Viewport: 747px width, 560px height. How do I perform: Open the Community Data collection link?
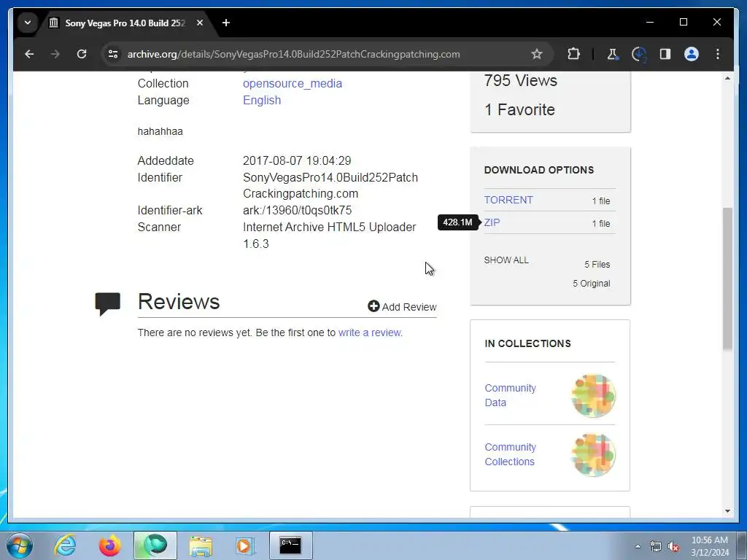[510, 395]
